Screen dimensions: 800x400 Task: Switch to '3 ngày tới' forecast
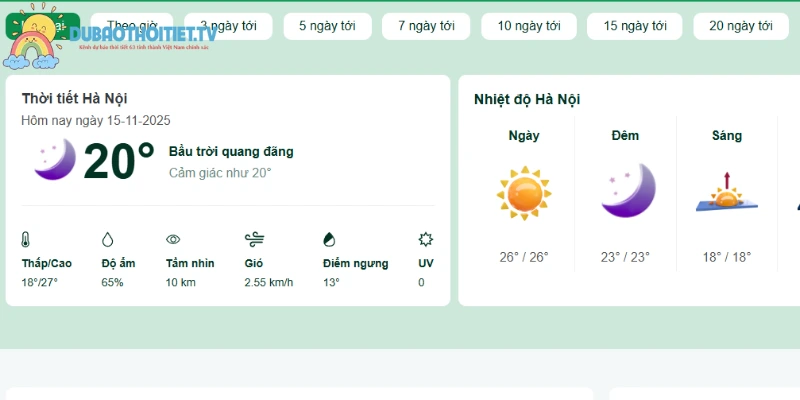coord(228,26)
